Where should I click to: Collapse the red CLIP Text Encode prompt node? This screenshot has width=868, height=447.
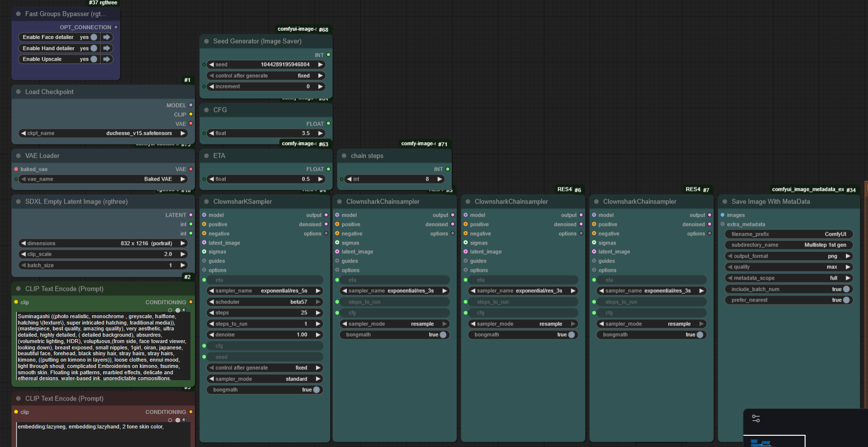pyautogui.click(x=19, y=399)
